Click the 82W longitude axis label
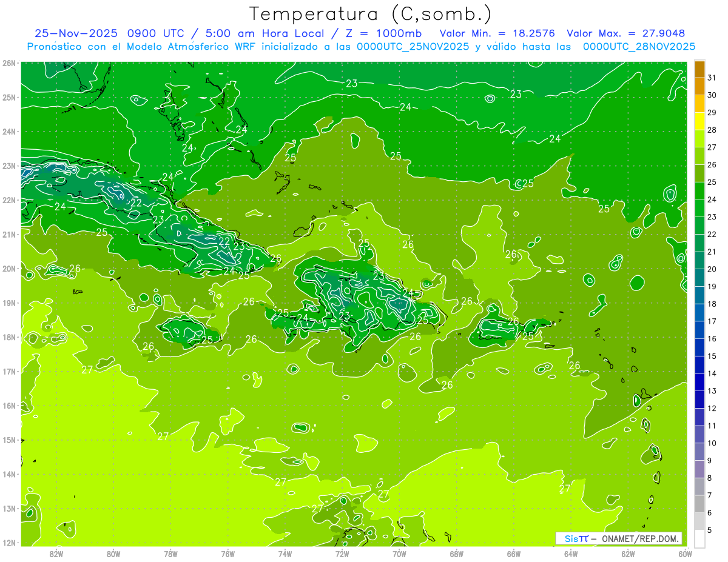This screenshot has height=562, width=728. click(x=56, y=554)
